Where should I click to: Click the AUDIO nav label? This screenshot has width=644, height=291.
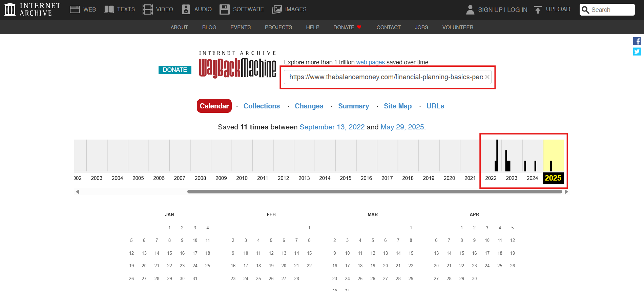203,9
